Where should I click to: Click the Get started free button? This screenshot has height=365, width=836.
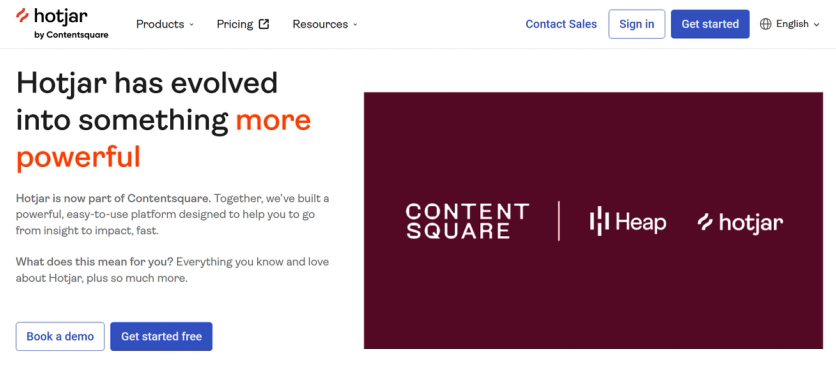(x=161, y=336)
